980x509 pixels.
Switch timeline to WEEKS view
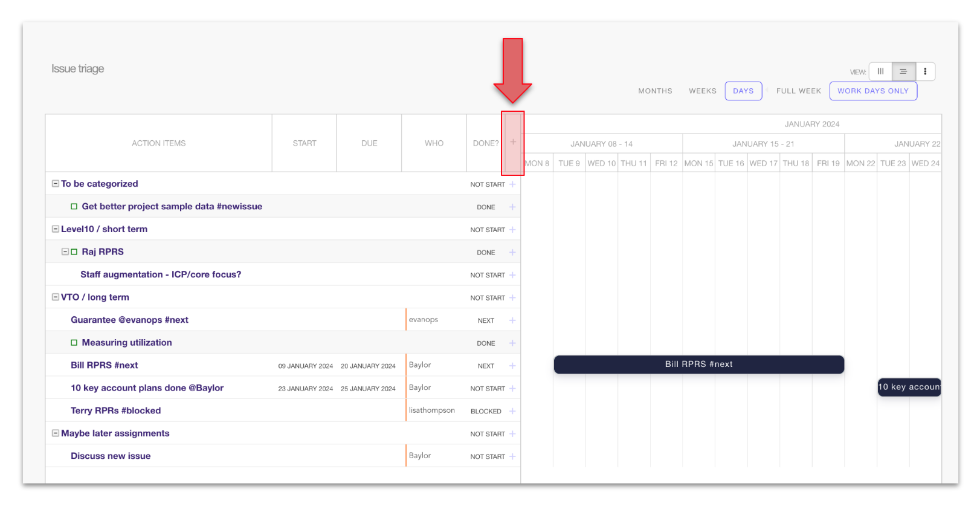point(702,91)
